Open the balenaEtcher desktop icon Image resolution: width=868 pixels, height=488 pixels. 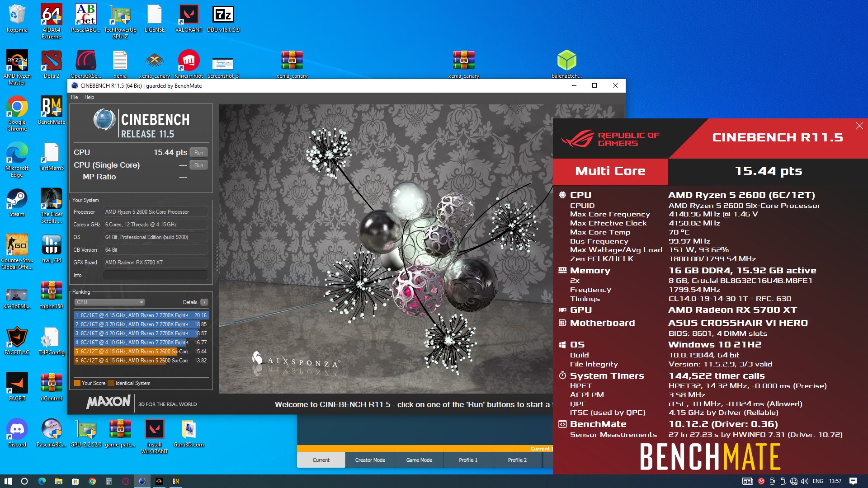point(566,64)
